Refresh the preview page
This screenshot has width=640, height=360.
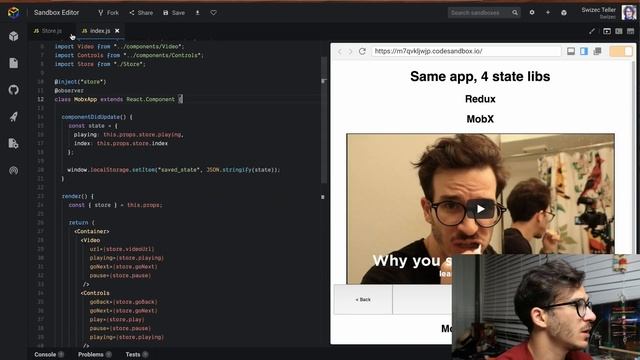pyautogui.click(x=362, y=51)
